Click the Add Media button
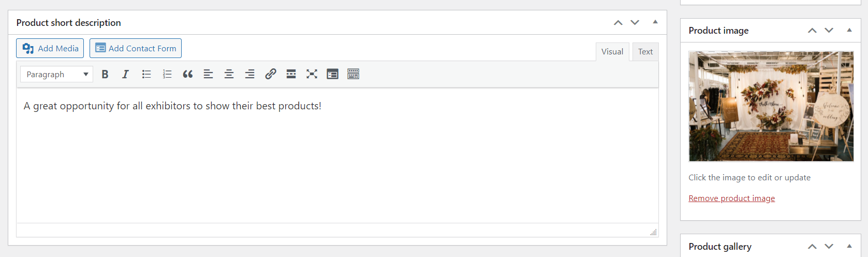Image resolution: width=868 pixels, height=257 pixels. (50, 48)
